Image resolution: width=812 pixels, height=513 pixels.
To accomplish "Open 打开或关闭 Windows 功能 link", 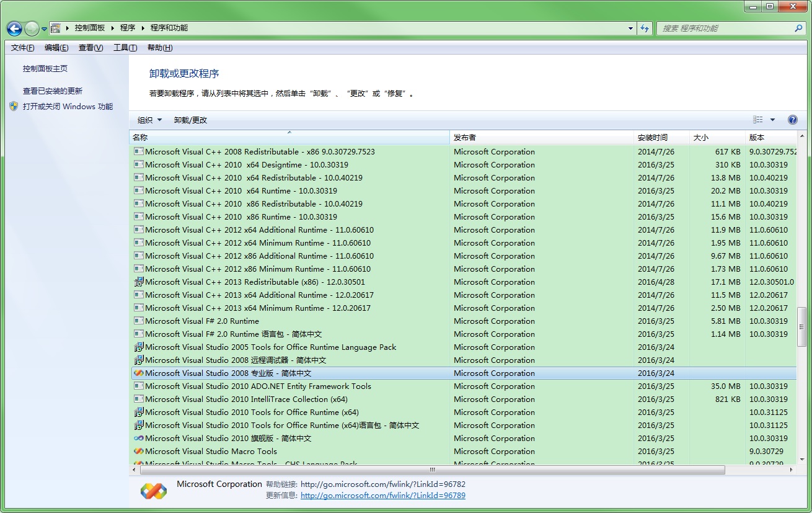I will 68,107.
